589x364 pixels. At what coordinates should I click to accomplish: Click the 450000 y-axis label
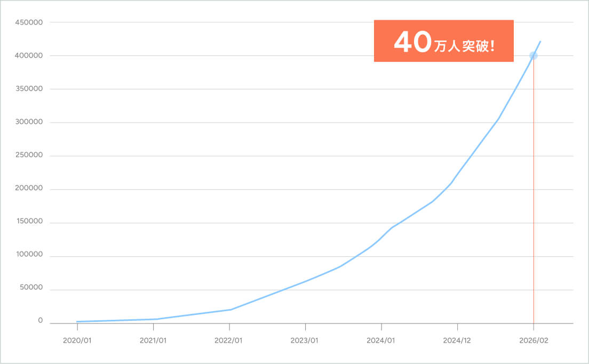29,22
